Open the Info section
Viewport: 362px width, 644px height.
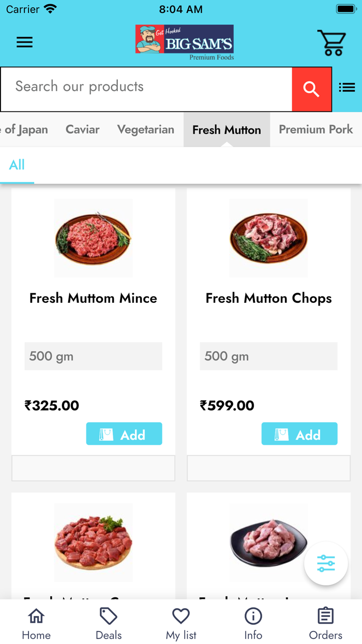click(253, 624)
